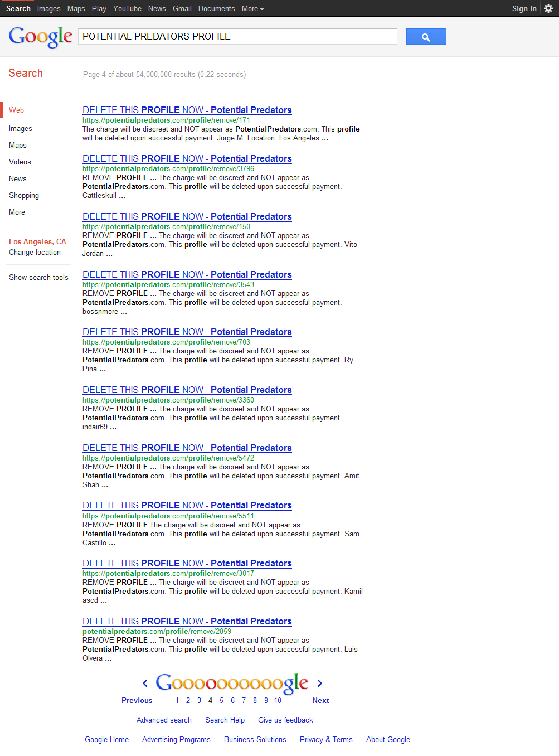The height and width of the screenshot is (756, 559).
Task: Select Videos in the left sidebar
Action: click(x=20, y=162)
